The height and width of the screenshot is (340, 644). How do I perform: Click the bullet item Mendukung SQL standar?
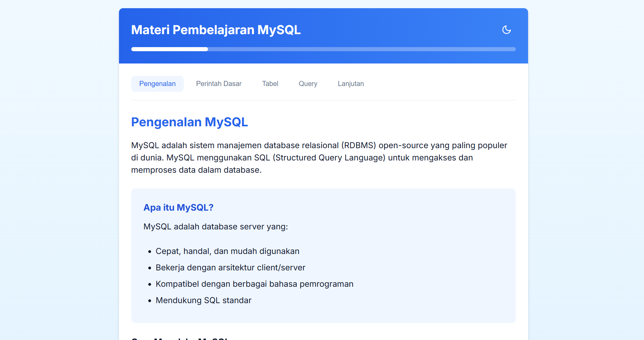point(204,300)
